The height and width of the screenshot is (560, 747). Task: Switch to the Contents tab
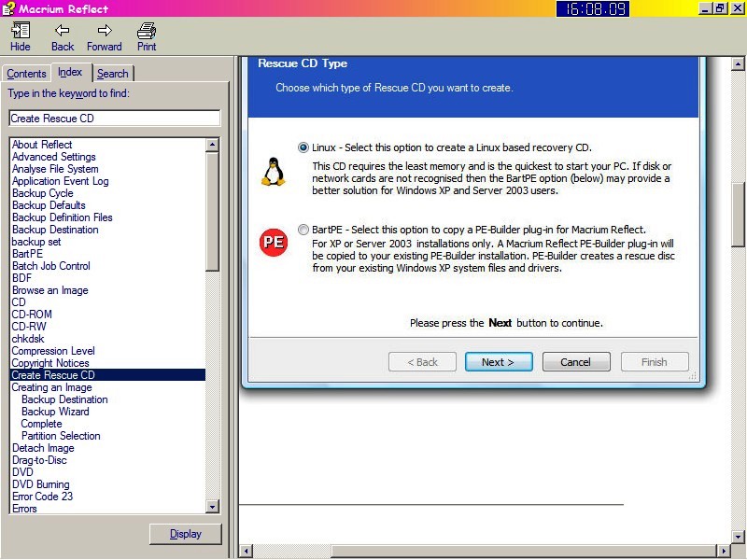coord(26,74)
